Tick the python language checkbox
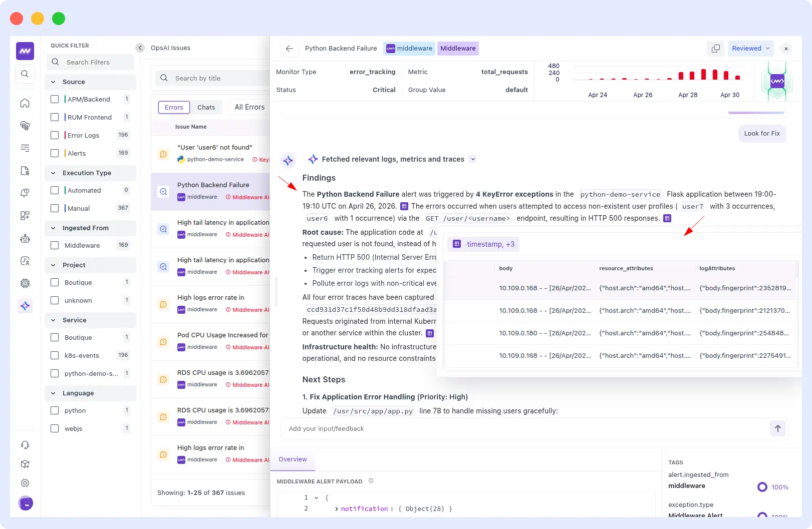The width and height of the screenshot is (812, 529). 55,410
